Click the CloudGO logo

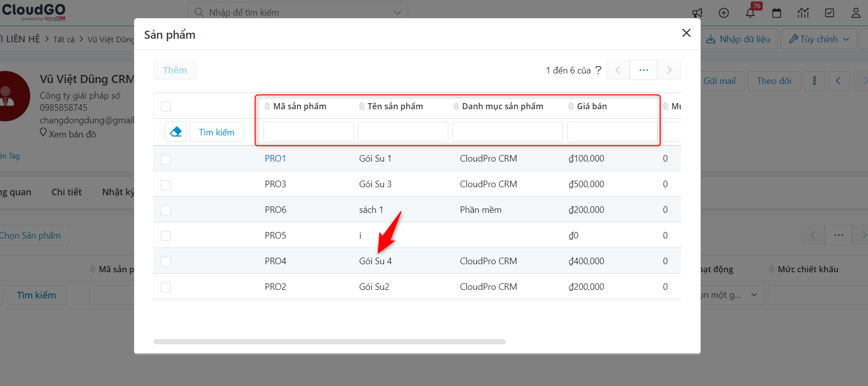click(34, 12)
